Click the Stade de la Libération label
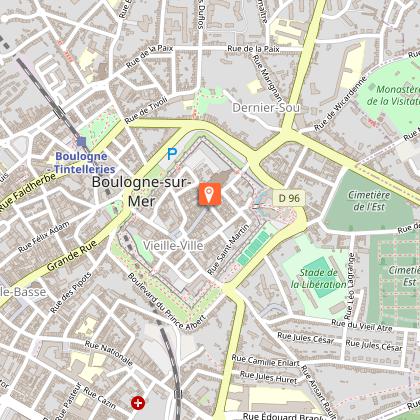 point(318,278)
